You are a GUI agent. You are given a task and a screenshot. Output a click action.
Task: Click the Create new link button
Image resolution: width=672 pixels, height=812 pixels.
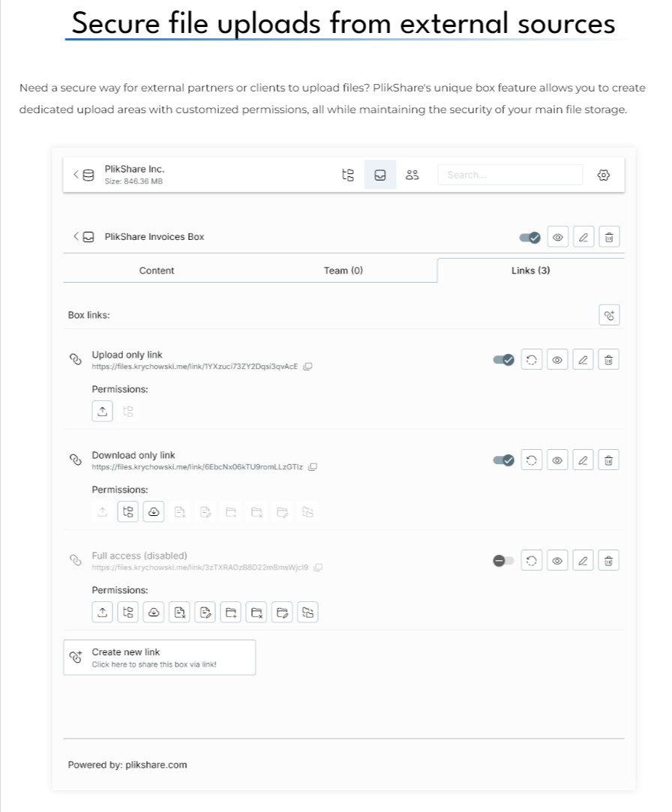coord(160,658)
